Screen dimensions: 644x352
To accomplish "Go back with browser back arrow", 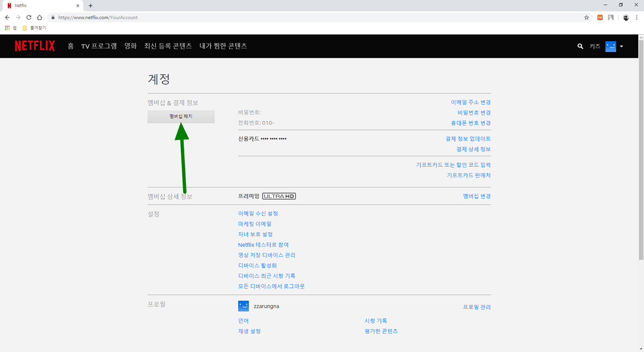I will click(x=7, y=17).
